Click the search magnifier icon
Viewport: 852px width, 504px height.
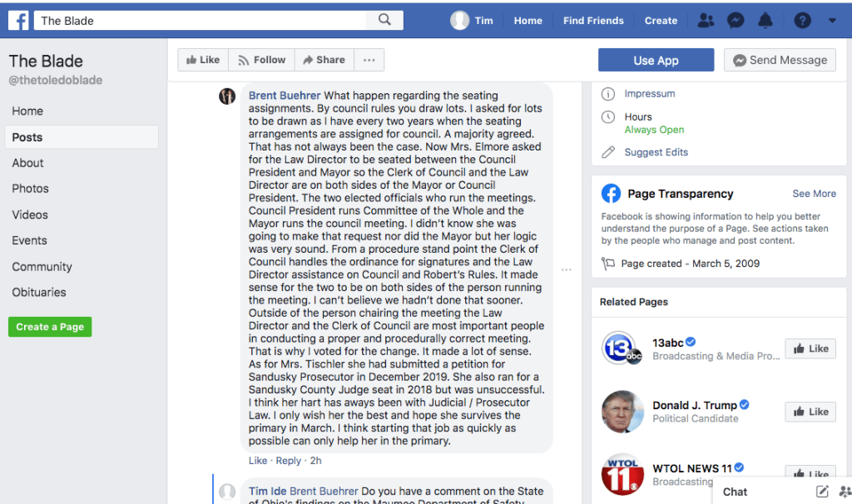384,20
